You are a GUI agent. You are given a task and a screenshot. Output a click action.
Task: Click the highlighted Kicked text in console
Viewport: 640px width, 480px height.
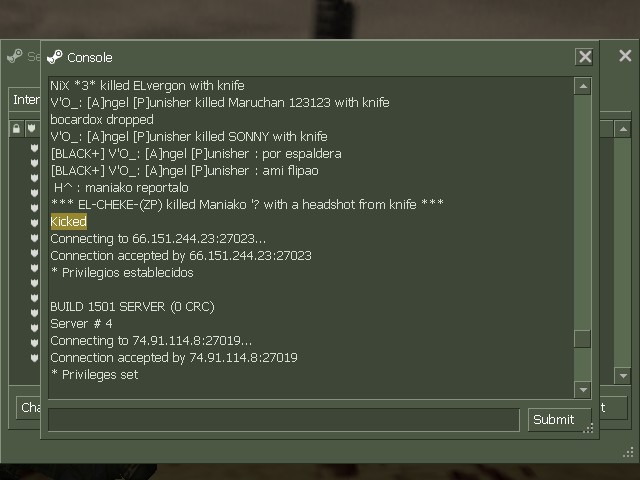tap(69, 222)
